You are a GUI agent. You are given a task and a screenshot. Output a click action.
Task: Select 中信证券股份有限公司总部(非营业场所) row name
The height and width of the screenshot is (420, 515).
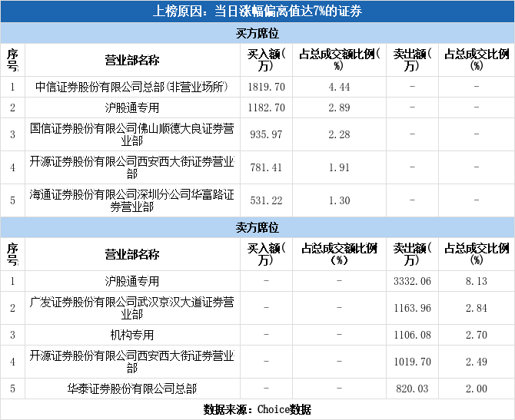(x=131, y=87)
